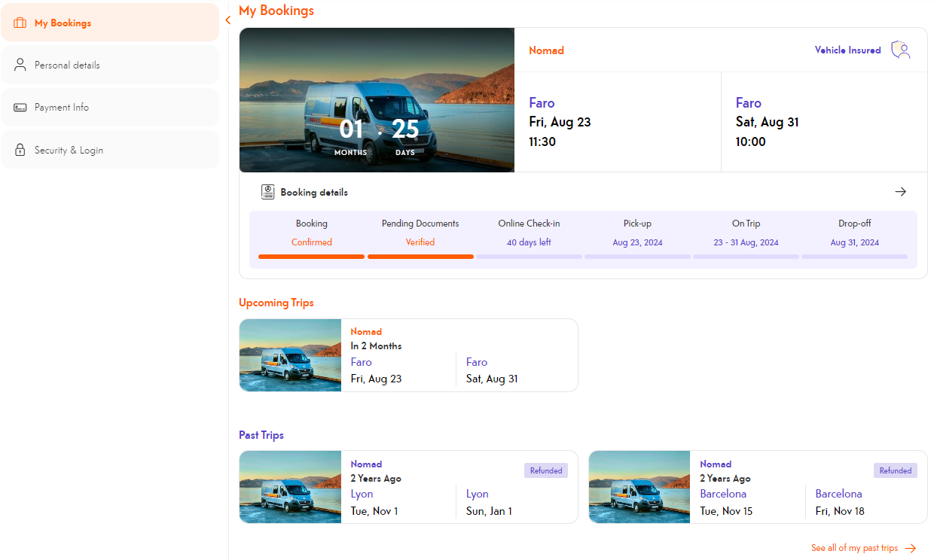Click the Vehicle Insured label
The height and width of the screenshot is (560, 934).
(x=847, y=50)
